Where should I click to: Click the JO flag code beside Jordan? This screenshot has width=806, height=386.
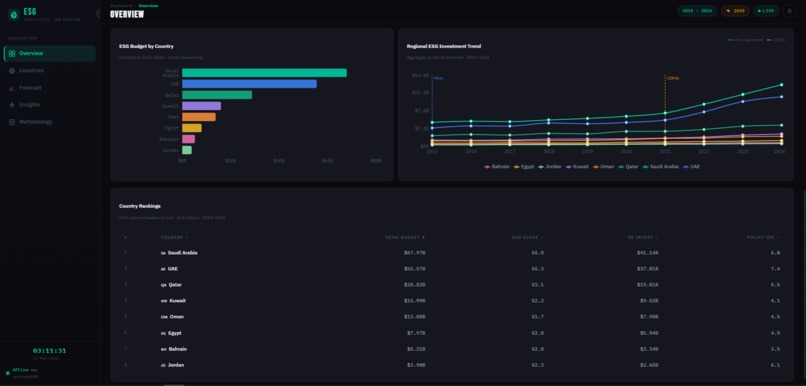[x=163, y=365]
